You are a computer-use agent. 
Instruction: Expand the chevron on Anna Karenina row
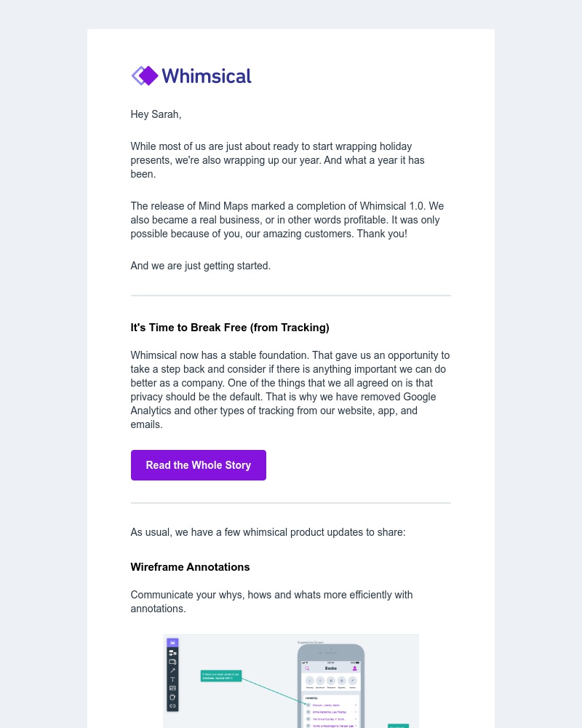pyautogui.click(x=355, y=711)
